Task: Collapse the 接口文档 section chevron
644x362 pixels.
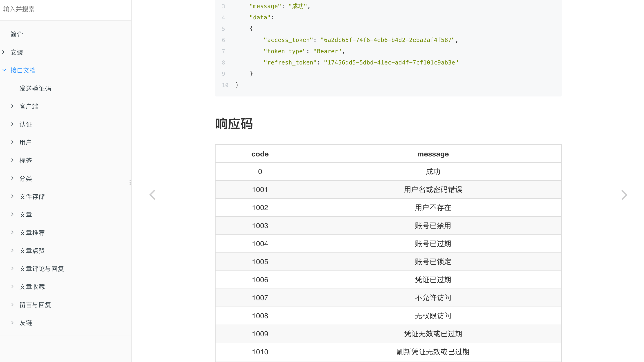Action: tap(4, 70)
